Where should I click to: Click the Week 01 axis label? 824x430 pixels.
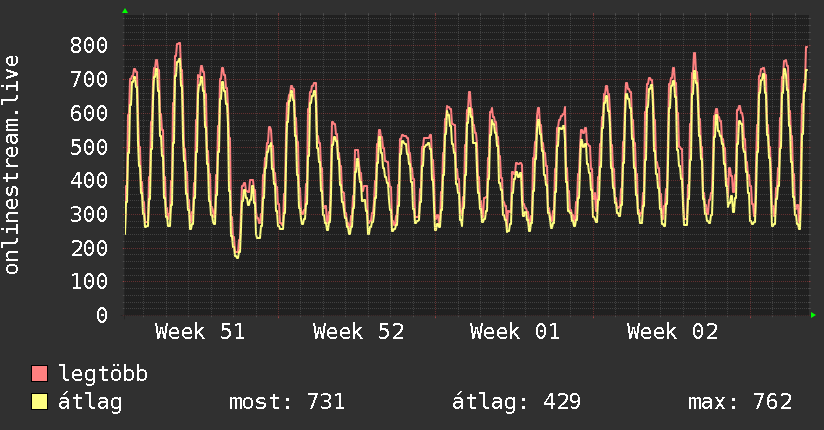coord(515,332)
